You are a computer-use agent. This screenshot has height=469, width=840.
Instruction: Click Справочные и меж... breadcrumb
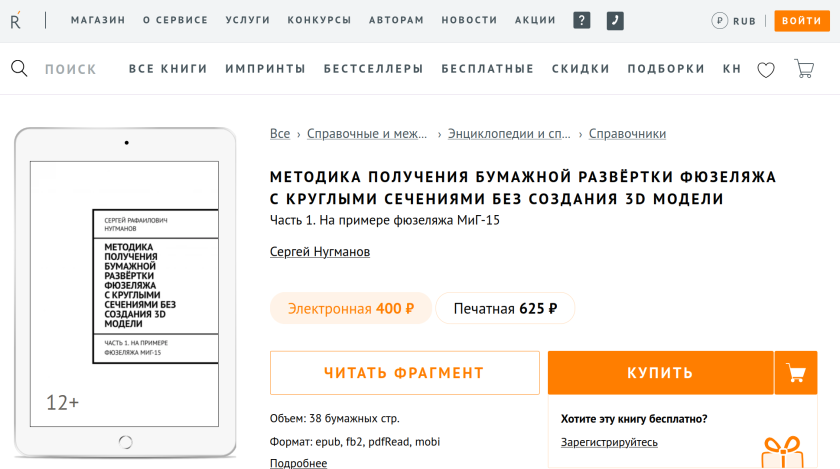[x=367, y=133]
